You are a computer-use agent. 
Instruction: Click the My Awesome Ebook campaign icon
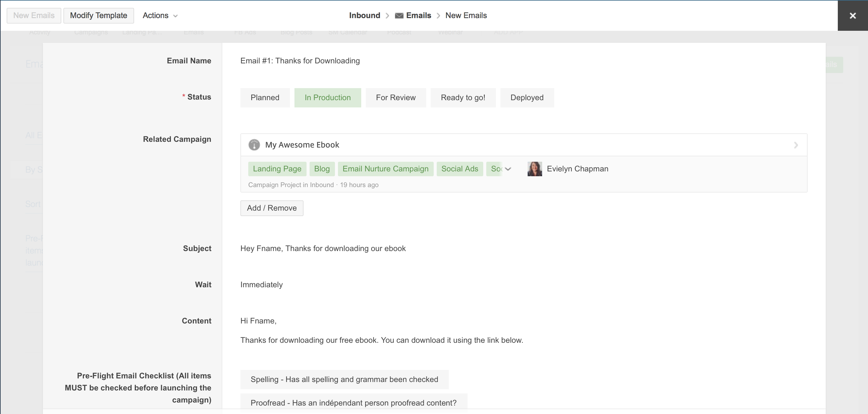254,145
